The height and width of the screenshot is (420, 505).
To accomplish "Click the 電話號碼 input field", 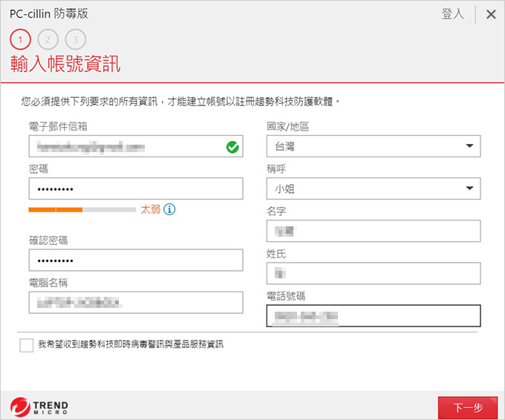I will point(374,315).
